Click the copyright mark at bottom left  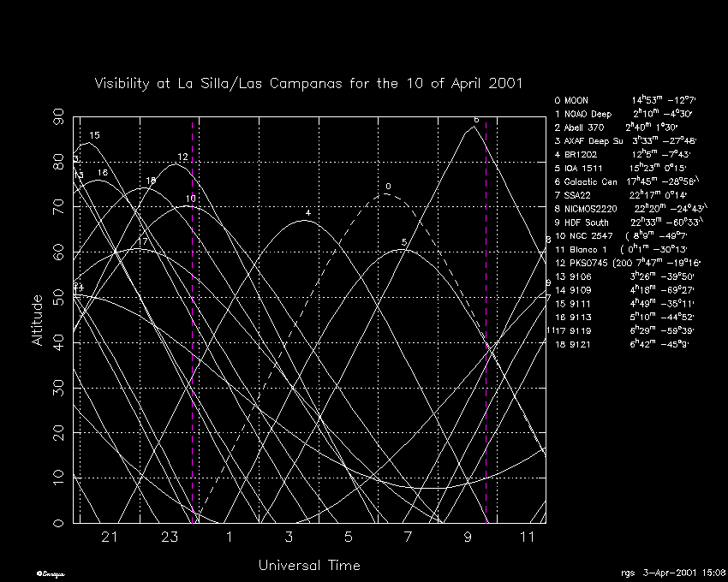pyautogui.click(x=51, y=571)
